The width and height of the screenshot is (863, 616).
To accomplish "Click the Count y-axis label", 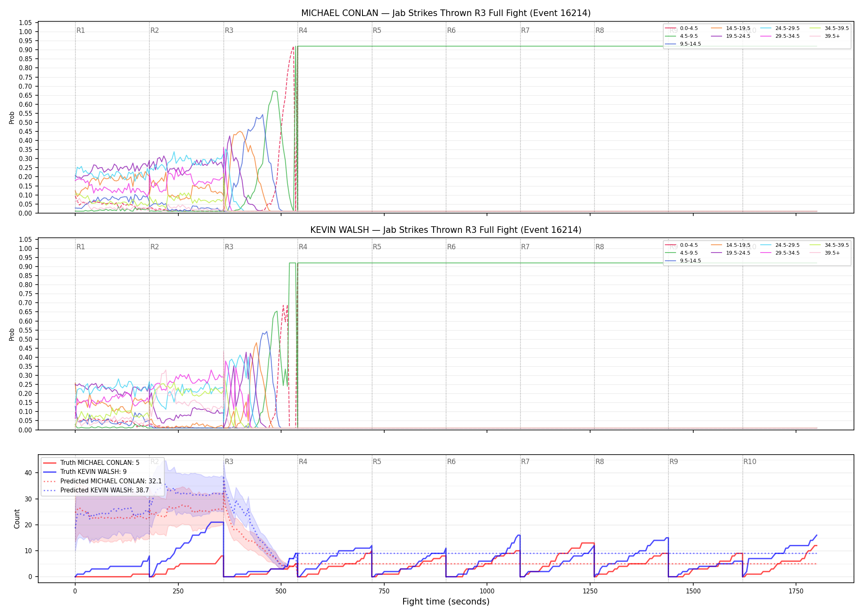I will point(17,519).
